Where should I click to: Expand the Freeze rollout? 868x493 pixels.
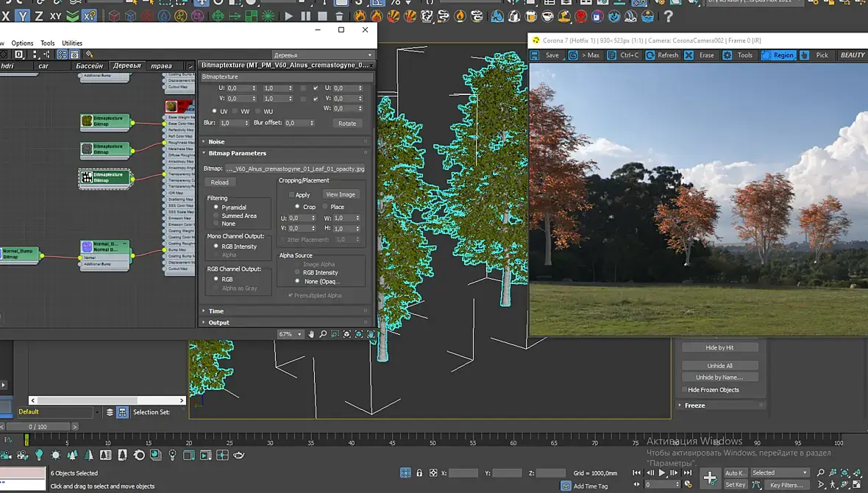click(x=694, y=405)
